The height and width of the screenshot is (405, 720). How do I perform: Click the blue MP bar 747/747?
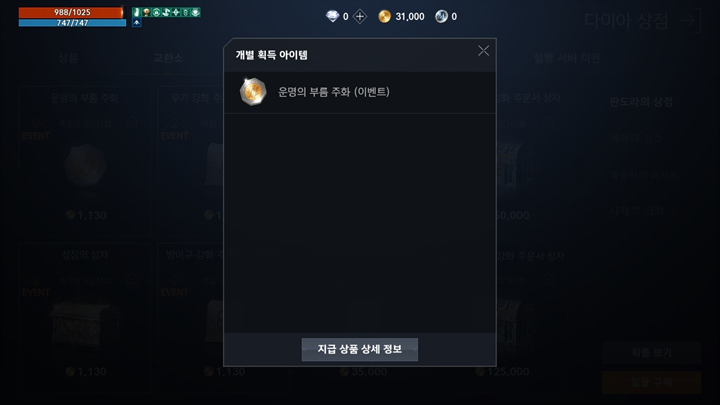tap(73, 22)
